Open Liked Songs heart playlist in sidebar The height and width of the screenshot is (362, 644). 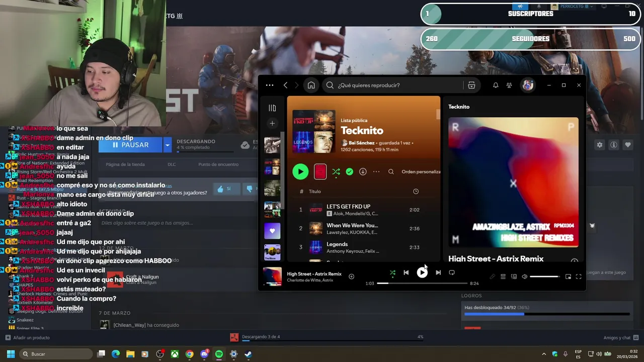coord(272,231)
